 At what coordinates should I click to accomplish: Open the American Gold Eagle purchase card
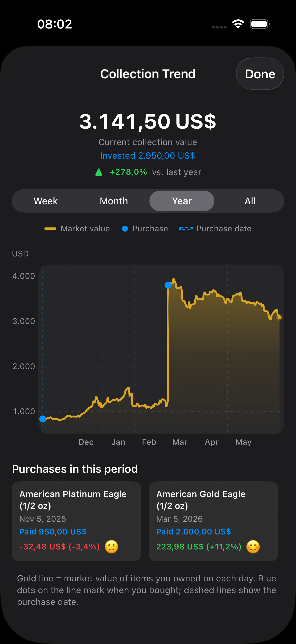click(x=213, y=521)
